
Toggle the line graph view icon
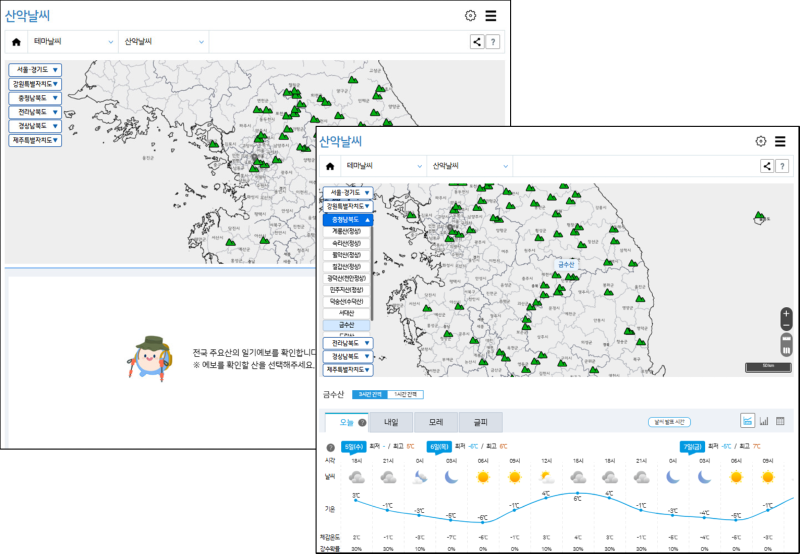point(747,422)
